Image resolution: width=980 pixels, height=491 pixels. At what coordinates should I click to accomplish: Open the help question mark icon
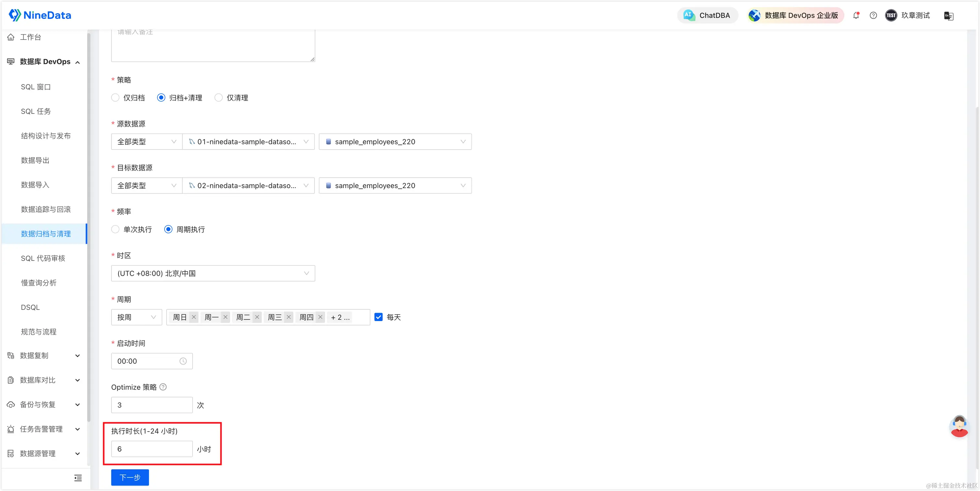click(873, 16)
